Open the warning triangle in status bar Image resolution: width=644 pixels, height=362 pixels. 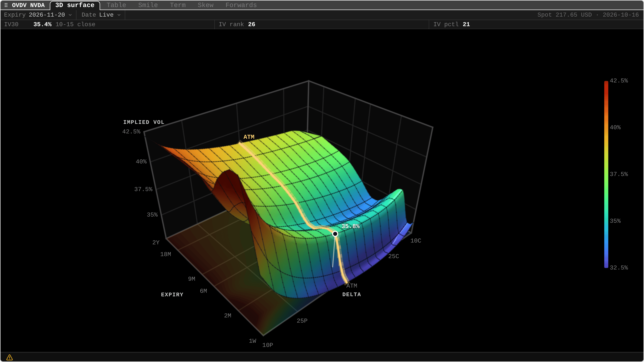tap(10, 357)
